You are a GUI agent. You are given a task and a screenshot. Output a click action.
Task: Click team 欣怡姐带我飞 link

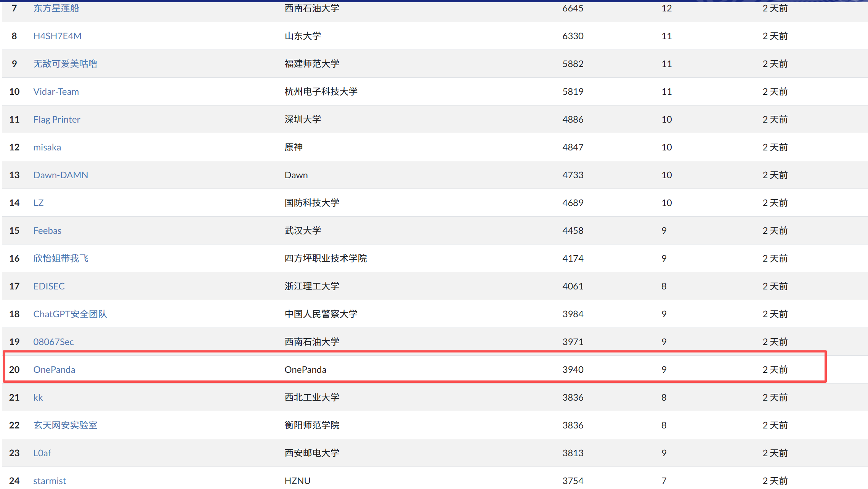tap(61, 259)
